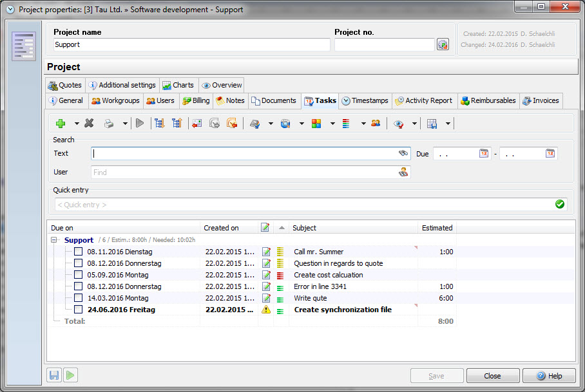Viewport: 585px width, 392px height.
Task: Click the colored squares category icon
Action: click(x=316, y=124)
